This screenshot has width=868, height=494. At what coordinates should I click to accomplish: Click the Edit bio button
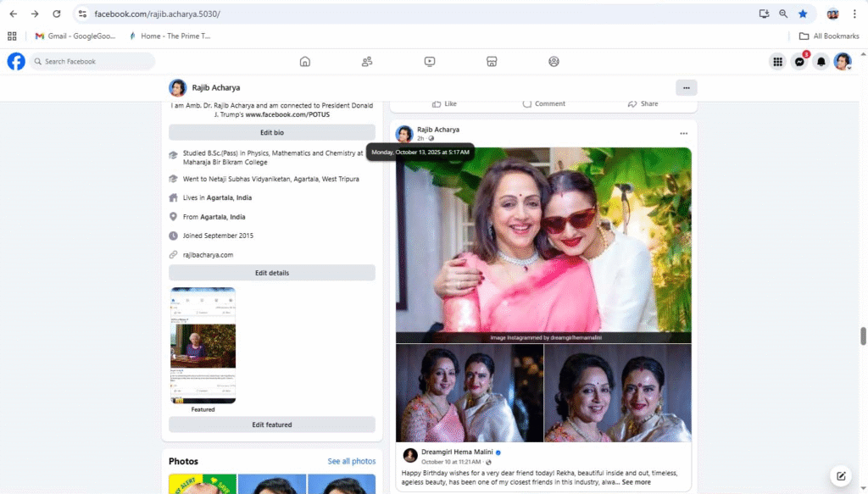click(x=271, y=132)
